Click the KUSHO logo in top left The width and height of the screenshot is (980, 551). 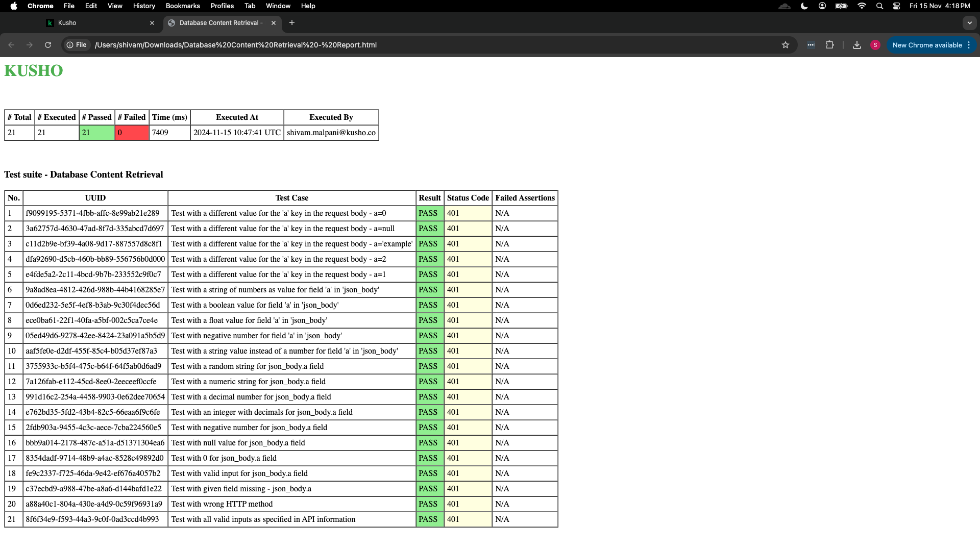(x=33, y=70)
